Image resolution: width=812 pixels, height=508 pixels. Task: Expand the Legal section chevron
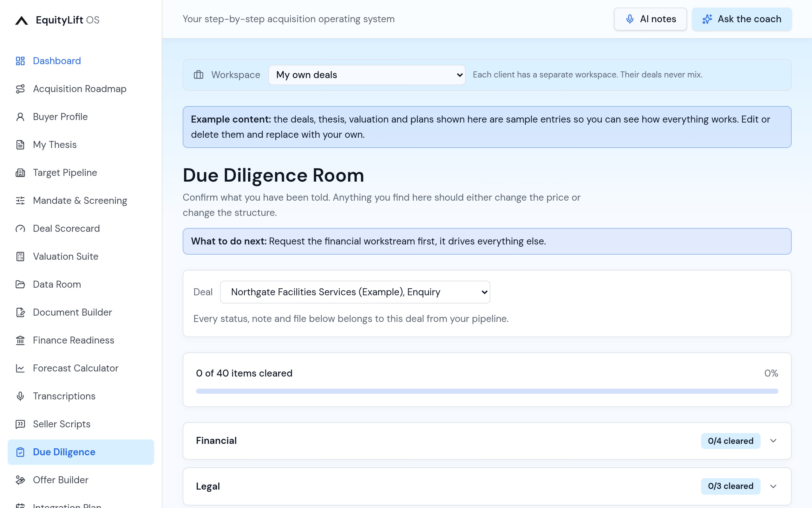pyautogui.click(x=773, y=486)
